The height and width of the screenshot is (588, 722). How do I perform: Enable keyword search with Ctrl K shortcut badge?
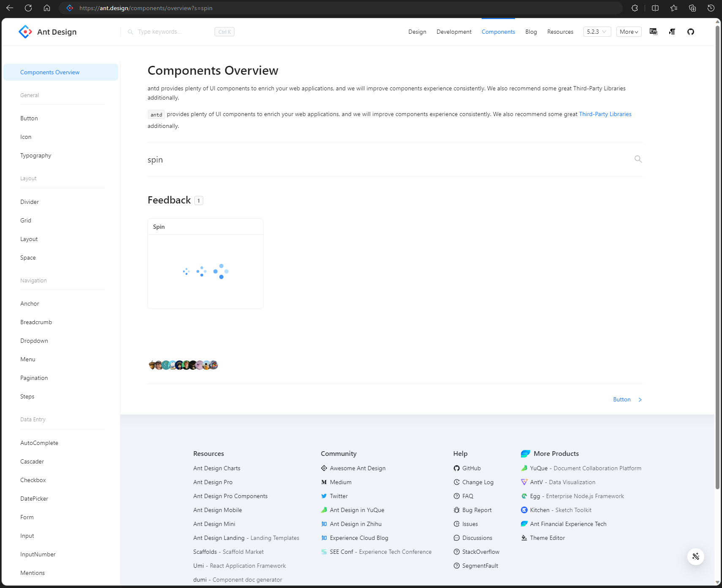pyautogui.click(x=224, y=32)
